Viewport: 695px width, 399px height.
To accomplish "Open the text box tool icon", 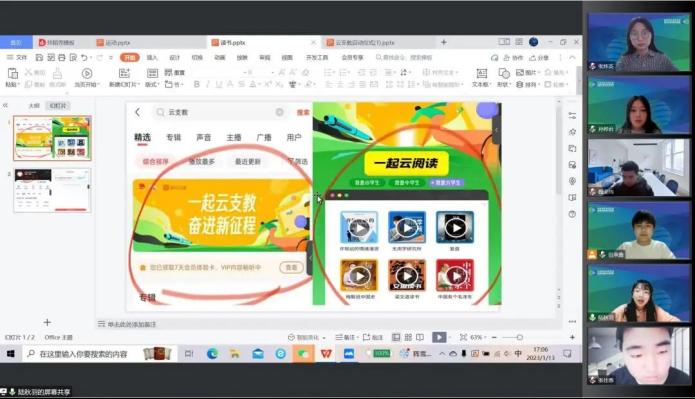I will click(481, 73).
